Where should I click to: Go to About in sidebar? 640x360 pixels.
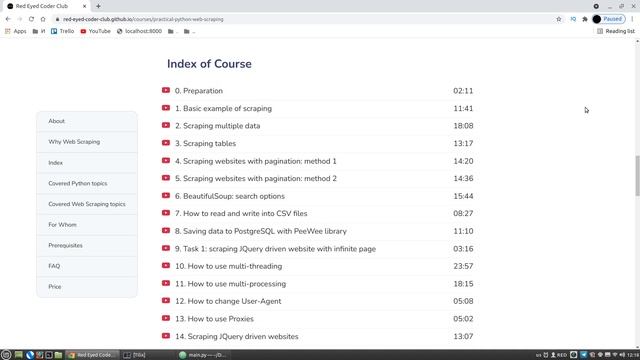(x=87, y=121)
